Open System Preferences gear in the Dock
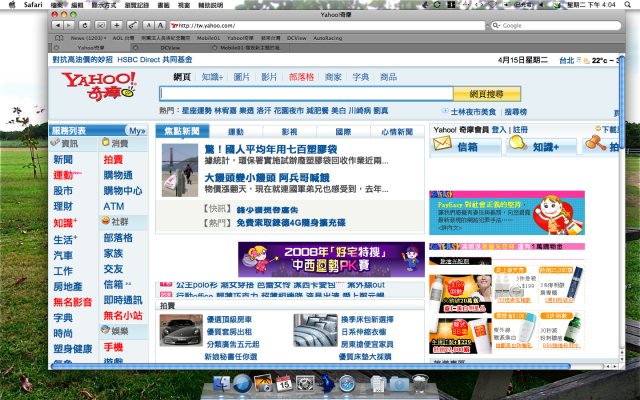Image resolution: width=640 pixels, height=400 pixels. 305,384
